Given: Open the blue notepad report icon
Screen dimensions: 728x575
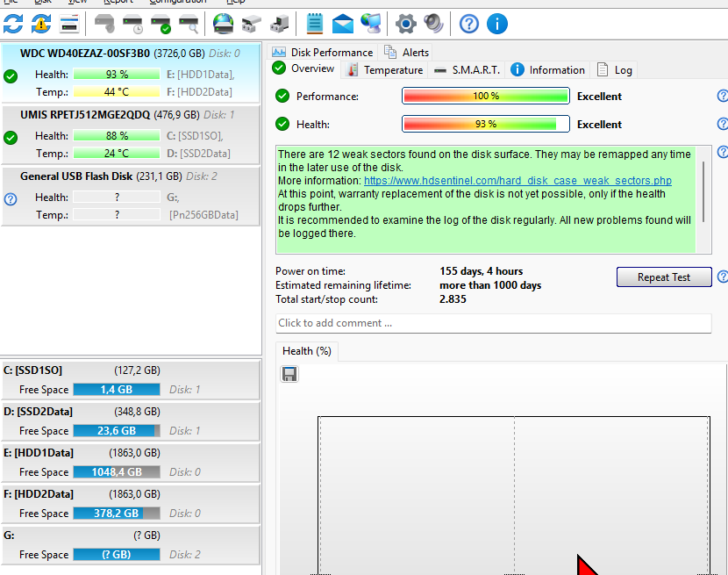Looking at the screenshot, I should coord(315,24).
